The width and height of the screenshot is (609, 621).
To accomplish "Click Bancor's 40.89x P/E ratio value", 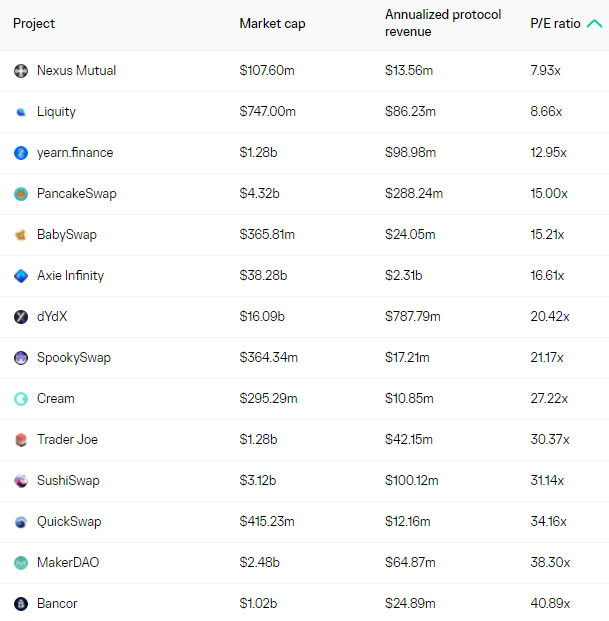I will (549, 604).
